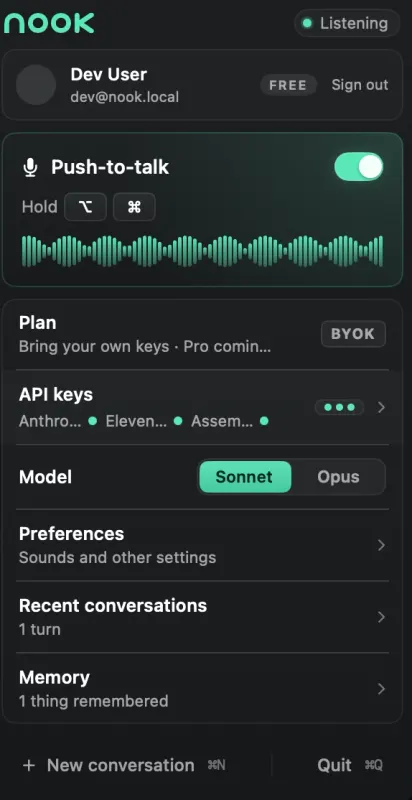Open Preferences via its chevron arrow
Screen dimensions: 412x800
[x=381, y=545]
